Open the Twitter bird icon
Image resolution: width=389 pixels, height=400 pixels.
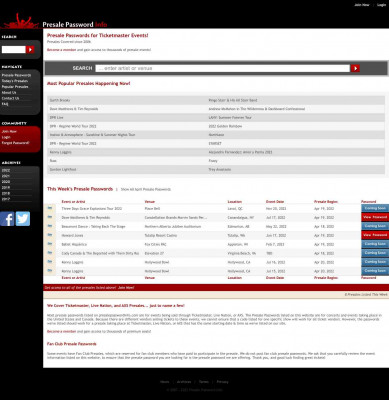click(x=23, y=219)
